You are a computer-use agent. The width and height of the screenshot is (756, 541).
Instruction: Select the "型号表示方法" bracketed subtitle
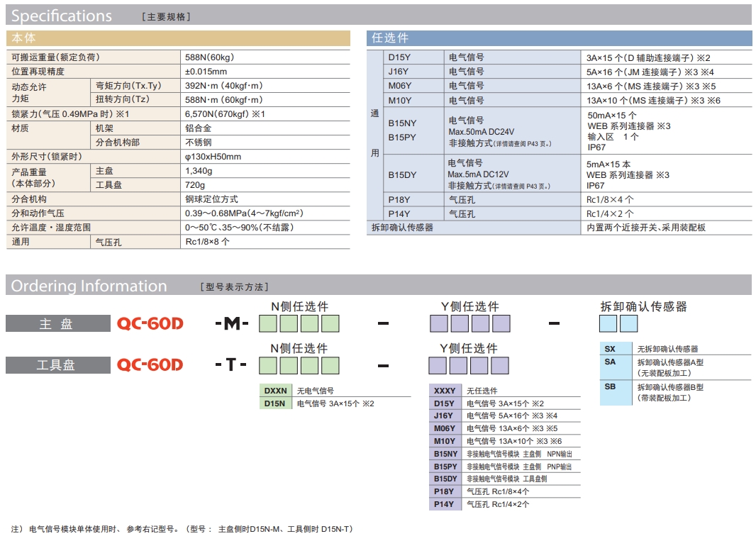point(234,287)
